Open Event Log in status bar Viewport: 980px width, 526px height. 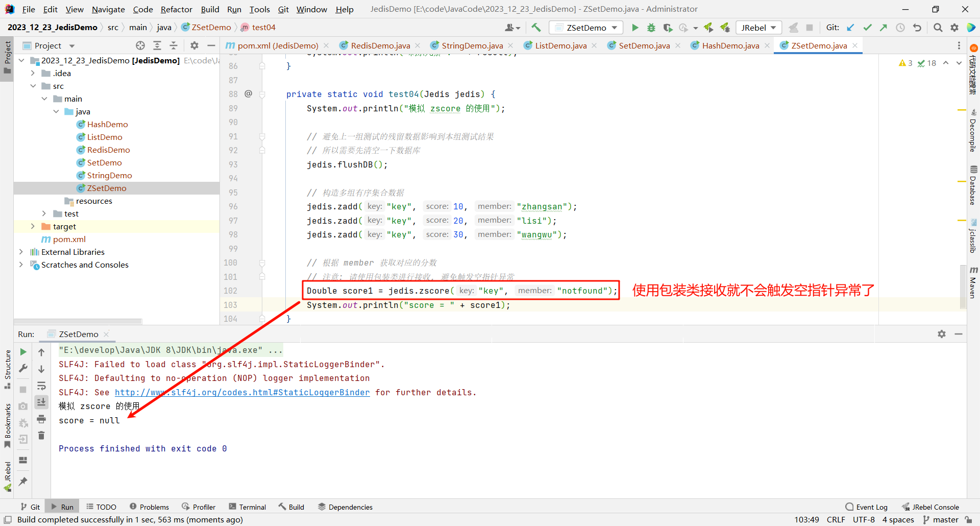867,507
